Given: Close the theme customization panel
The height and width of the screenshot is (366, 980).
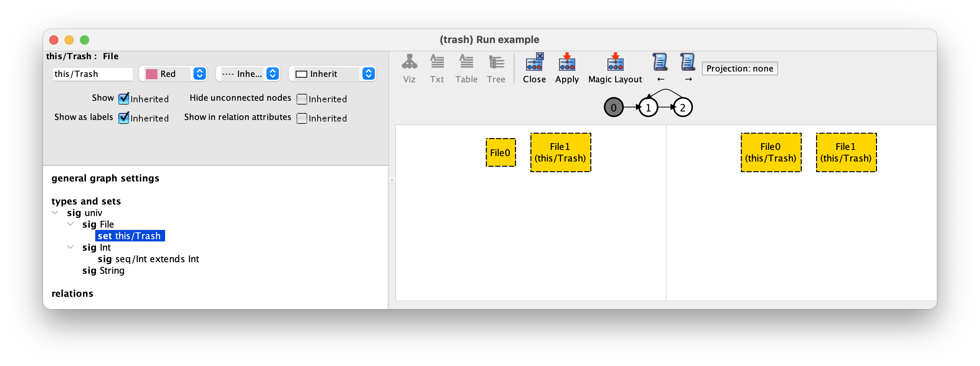Looking at the screenshot, I should pos(534,69).
